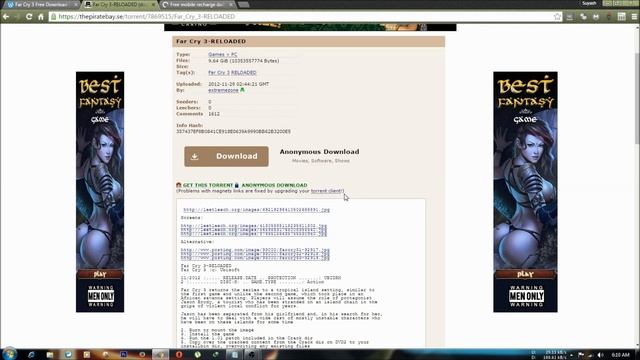Click the download arrow icon on Download button

coord(195,156)
